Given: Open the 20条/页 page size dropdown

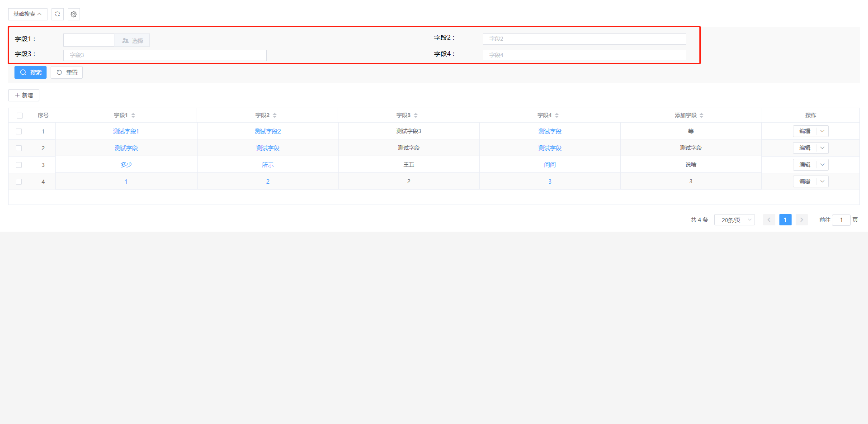Looking at the screenshot, I should tap(734, 220).
